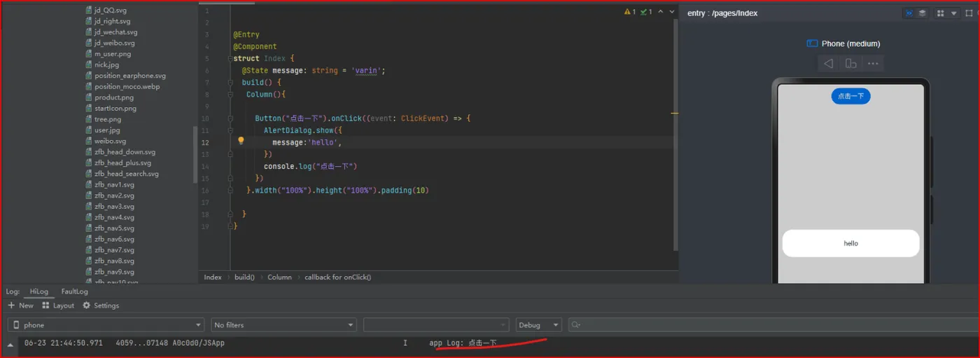Click the yellow warning indicator in editor
This screenshot has width=980, height=358.
[x=629, y=12]
